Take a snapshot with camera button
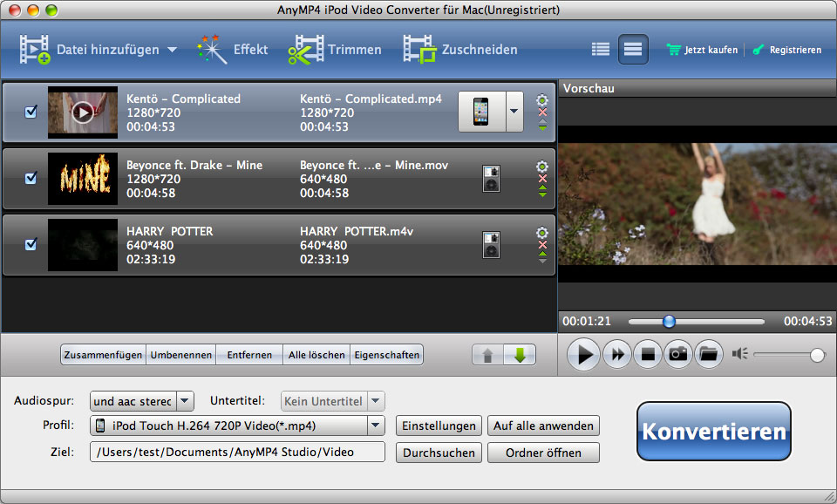The height and width of the screenshot is (504, 837). click(678, 354)
